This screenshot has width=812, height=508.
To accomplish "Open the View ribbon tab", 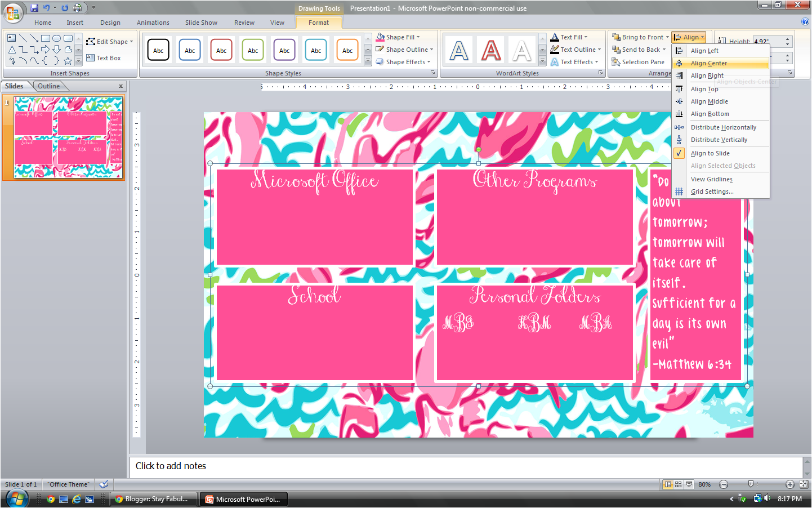I will click(277, 23).
